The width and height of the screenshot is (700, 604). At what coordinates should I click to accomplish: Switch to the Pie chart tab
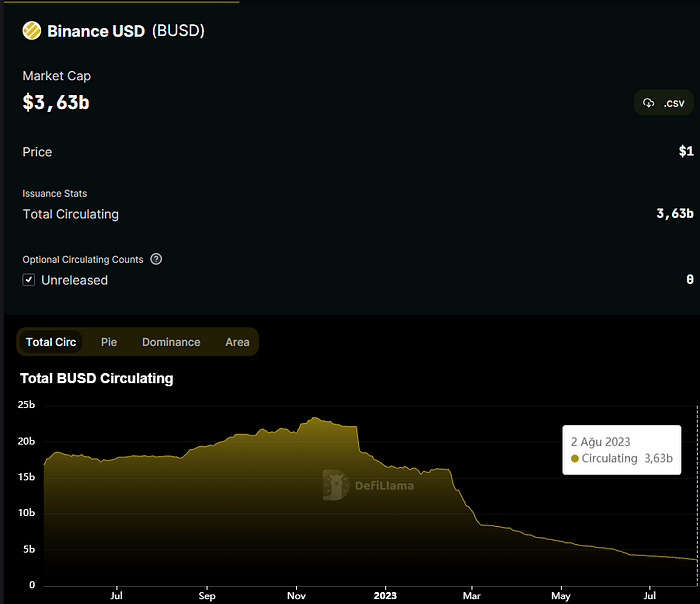tap(109, 342)
